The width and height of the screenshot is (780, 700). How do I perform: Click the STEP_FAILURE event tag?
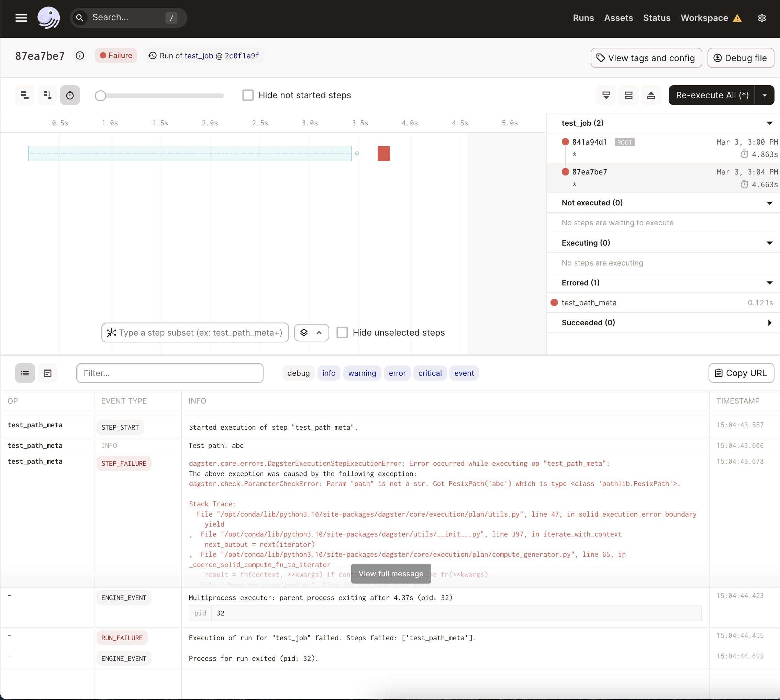(124, 463)
